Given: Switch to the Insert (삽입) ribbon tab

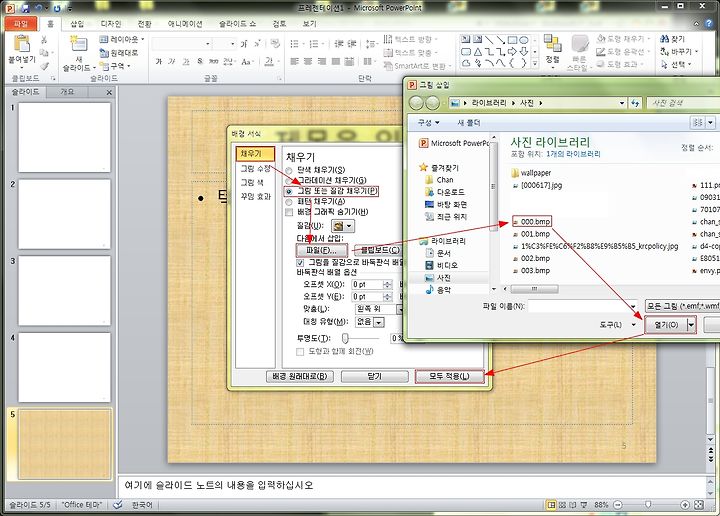Looking at the screenshot, I should coord(77,24).
